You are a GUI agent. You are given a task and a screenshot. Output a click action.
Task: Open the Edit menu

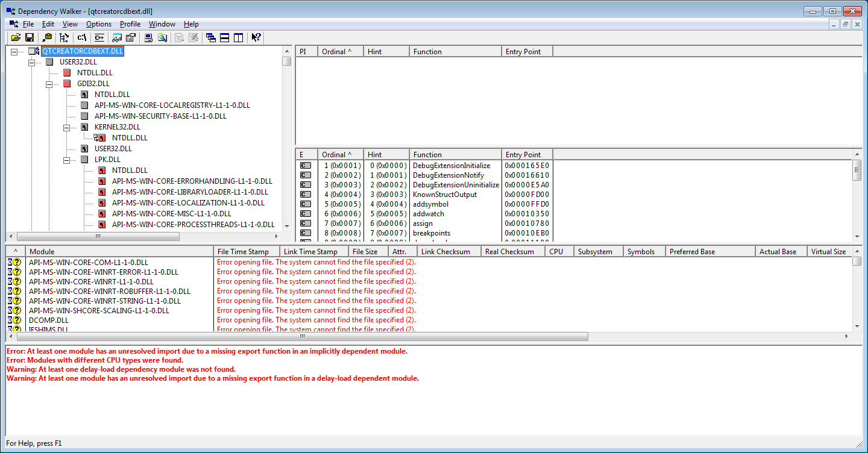click(x=48, y=24)
